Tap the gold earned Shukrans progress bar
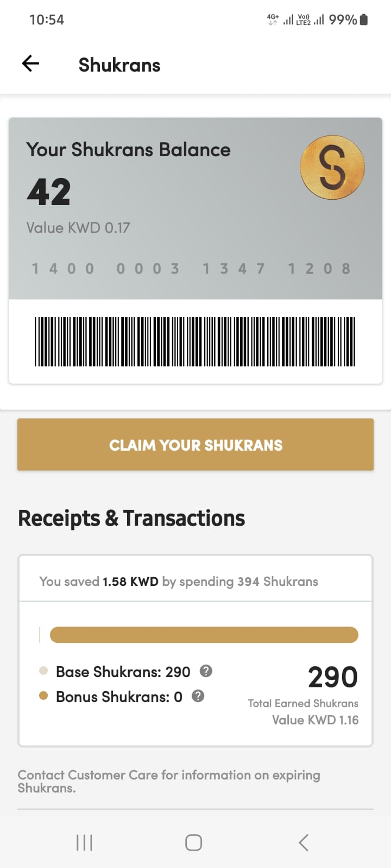 [204, 635]
